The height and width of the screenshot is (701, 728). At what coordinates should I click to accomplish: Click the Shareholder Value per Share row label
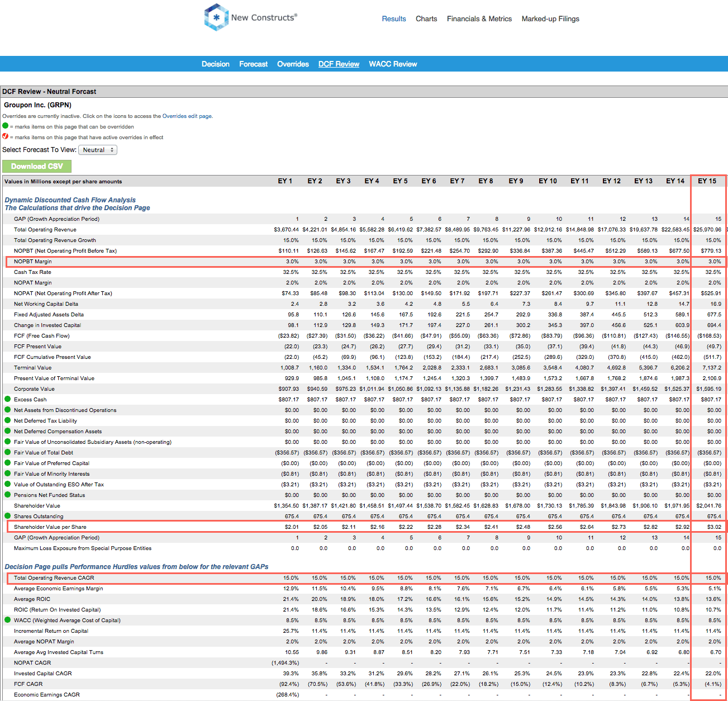[x=50, y=527]
